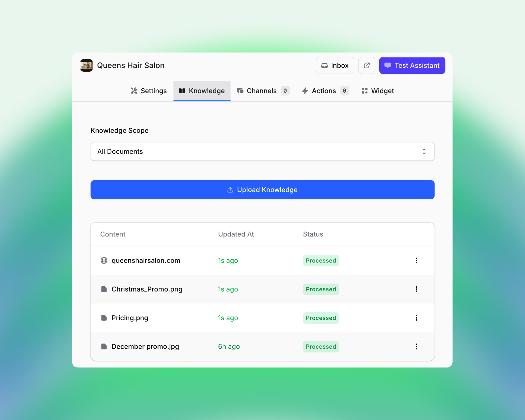
Task: Open options menu for queenshairsalon.com row
Action: coord(416,261)
